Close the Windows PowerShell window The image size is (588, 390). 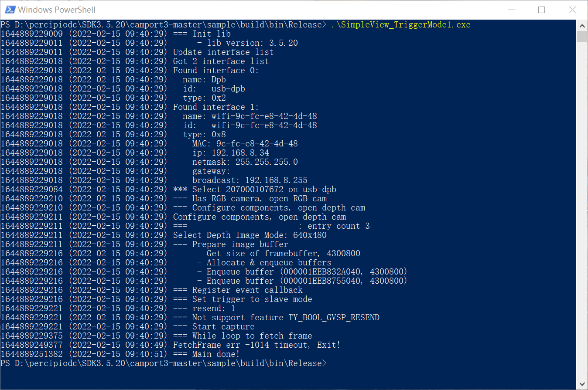[572, 10]
